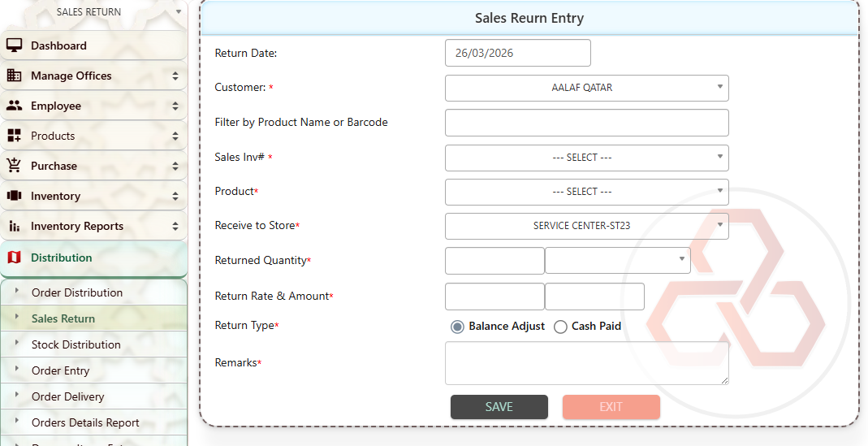
Task: Go to Stock Distribution menu item
Action: (x=76, y=344)
